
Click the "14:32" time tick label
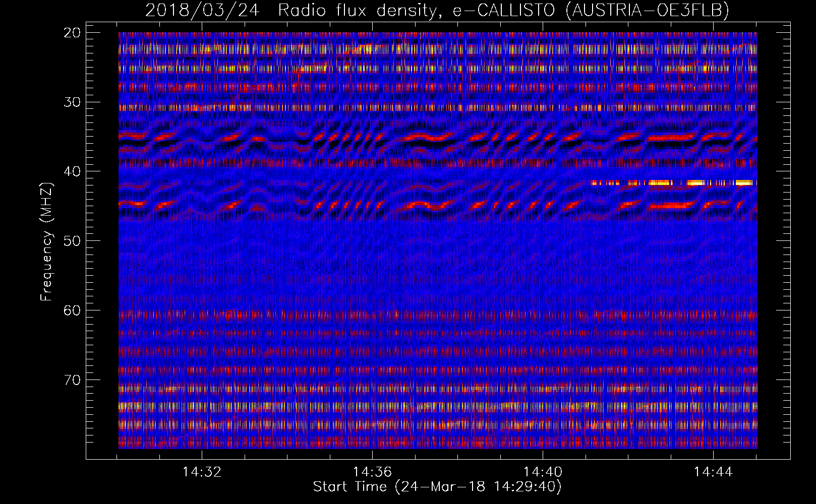coord(202,472)
